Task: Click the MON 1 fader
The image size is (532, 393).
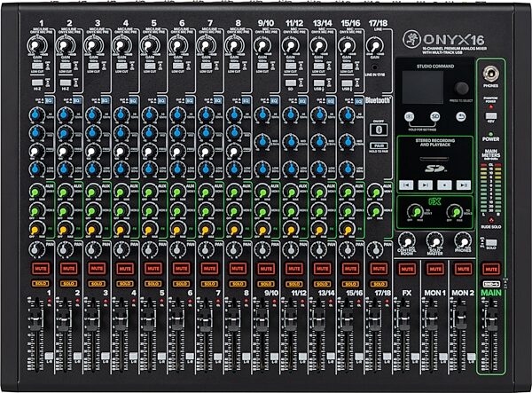Action: pyautogui.click(x=431, y=319)
